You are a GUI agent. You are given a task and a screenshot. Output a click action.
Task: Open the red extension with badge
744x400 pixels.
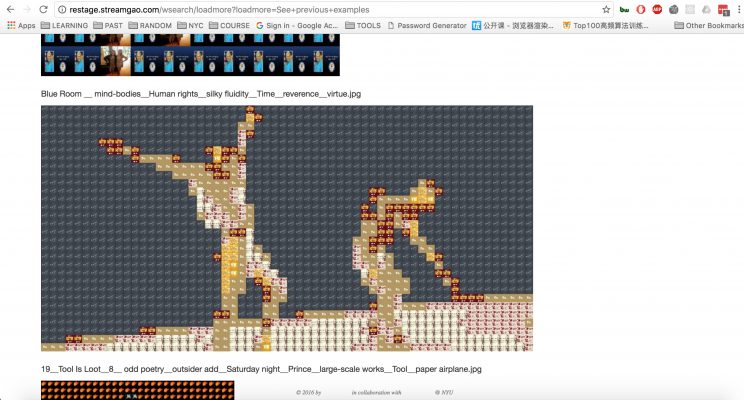coord(723,10)
